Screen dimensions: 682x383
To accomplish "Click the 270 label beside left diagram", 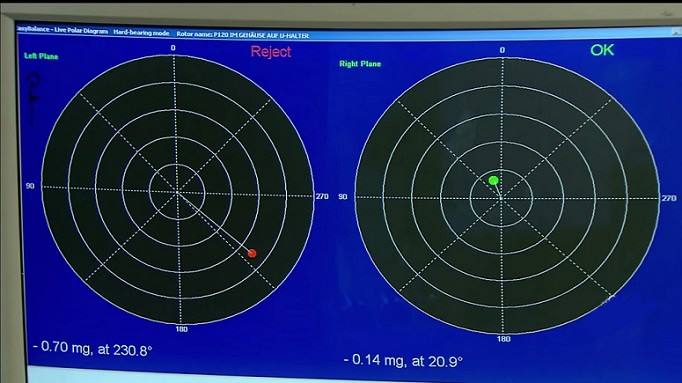I will click(322, 196).
